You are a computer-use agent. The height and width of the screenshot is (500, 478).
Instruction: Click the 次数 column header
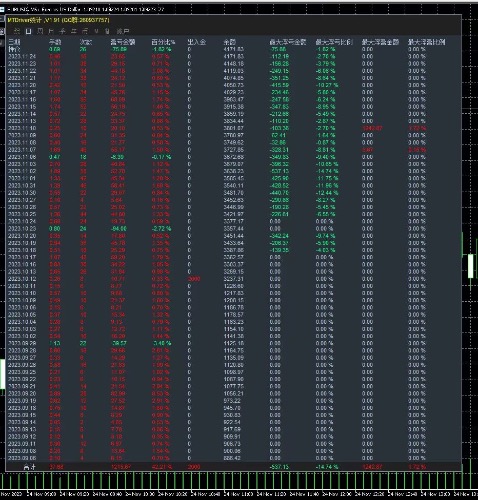pyautogui.click(x=86, y=42)
